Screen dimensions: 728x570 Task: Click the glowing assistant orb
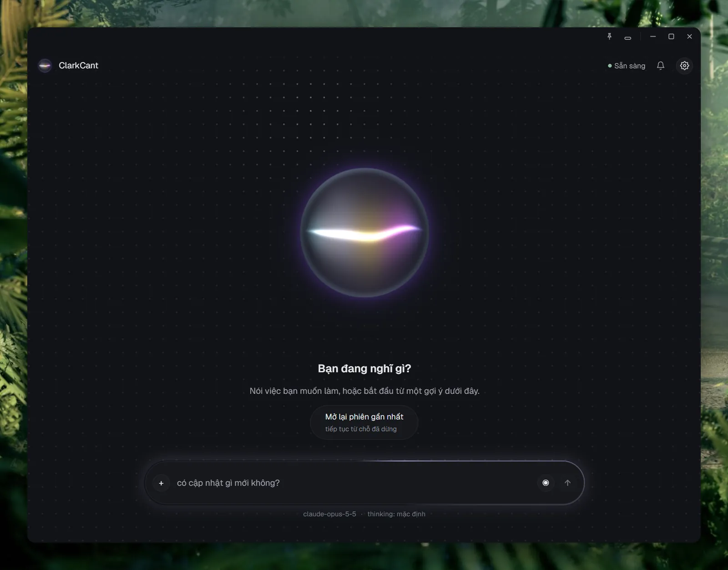[364, 233]
